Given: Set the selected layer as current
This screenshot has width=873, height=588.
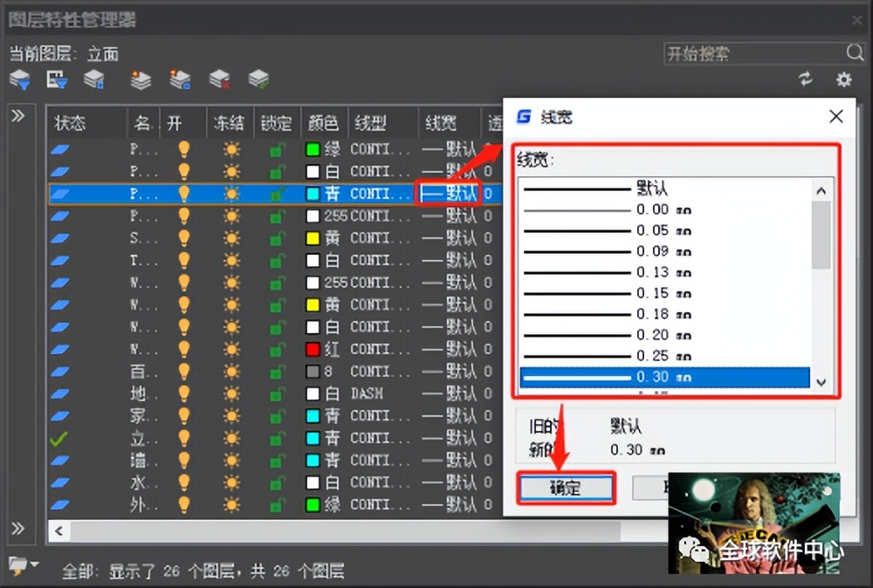Looking at the screenshot, I should click(x=258, y=79).
